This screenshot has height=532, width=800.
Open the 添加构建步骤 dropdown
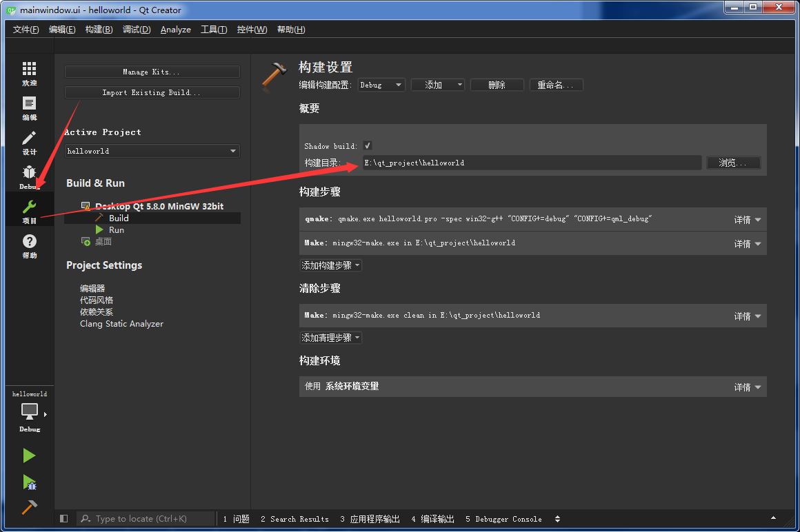[x=330, y=265]
